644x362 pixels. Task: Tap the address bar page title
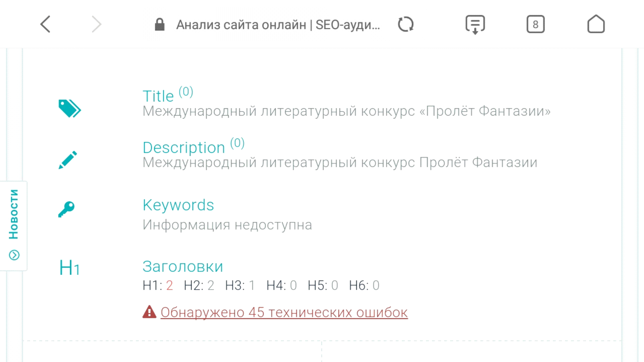coord(278,25)
